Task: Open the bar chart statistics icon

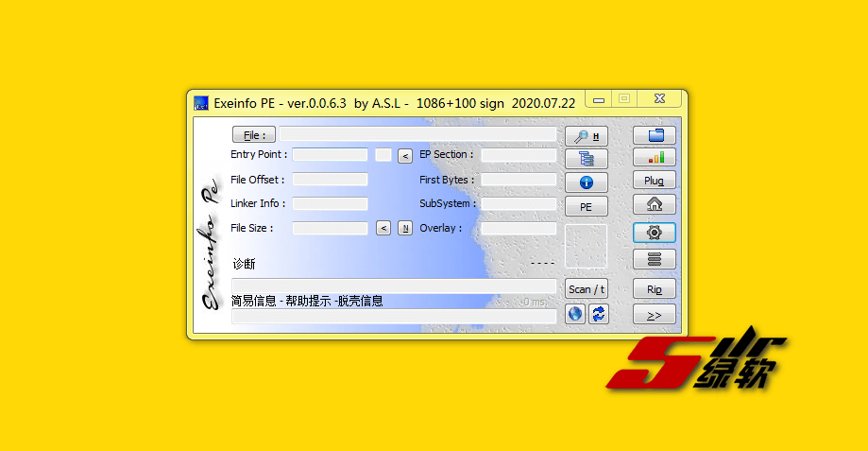Action: point(654,157)
